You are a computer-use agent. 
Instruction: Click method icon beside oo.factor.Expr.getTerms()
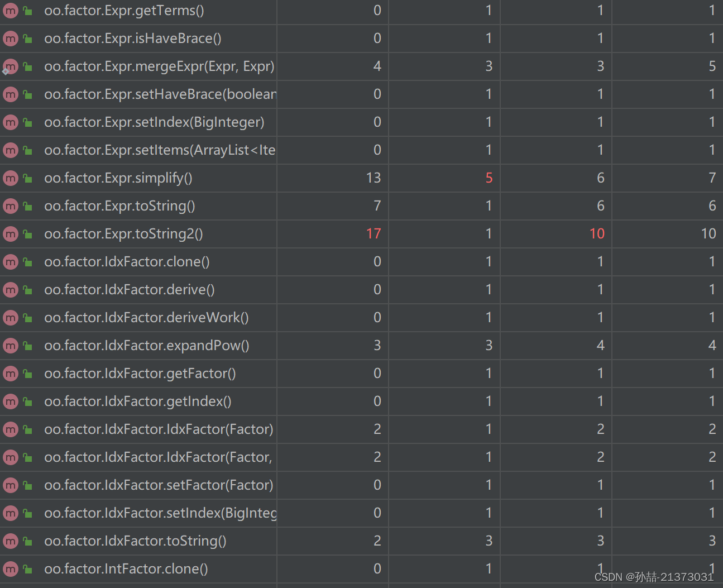(11, 11)
